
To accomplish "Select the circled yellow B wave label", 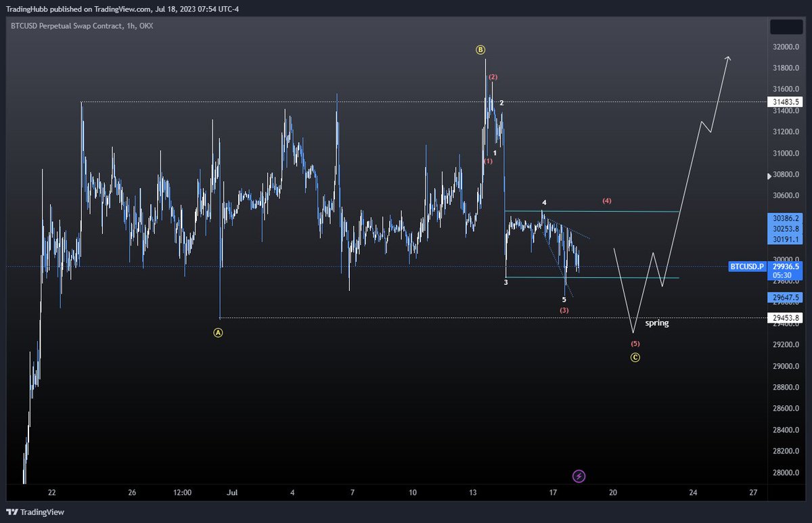I will click(x=480, y=49).
